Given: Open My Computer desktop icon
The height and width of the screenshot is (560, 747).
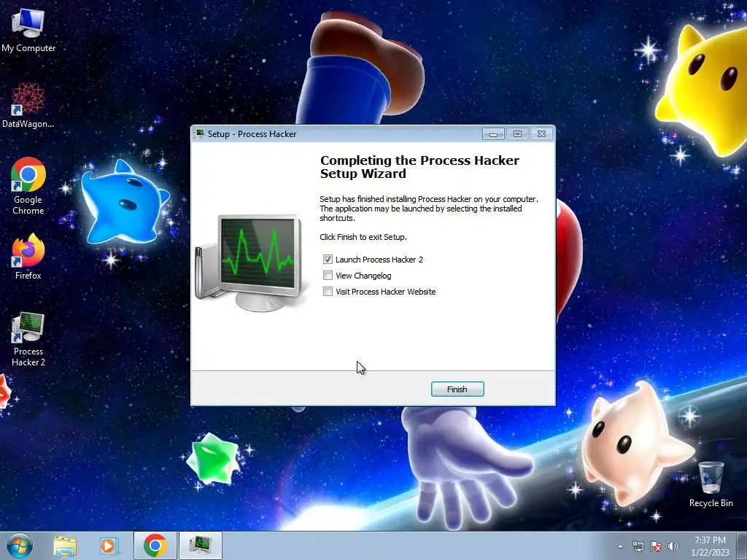Looking at the screenshot, I should 28,29.
